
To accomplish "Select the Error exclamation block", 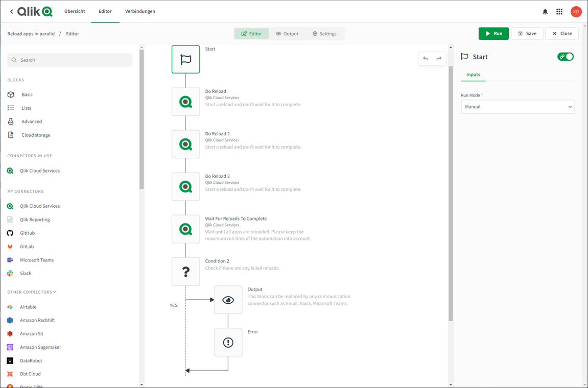I will pos(228,342).
